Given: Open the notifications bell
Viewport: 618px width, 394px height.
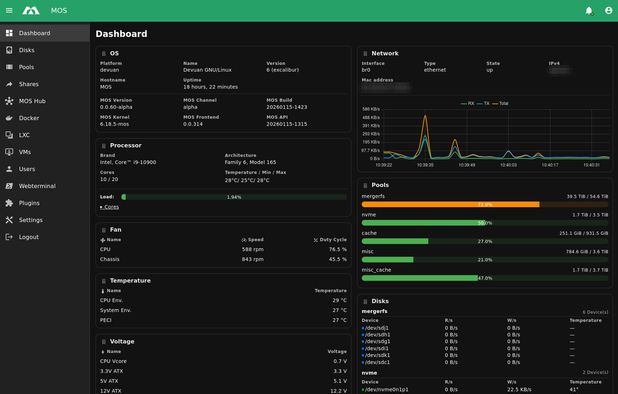Looking at the screenshot, I should [x=589, y=11].
